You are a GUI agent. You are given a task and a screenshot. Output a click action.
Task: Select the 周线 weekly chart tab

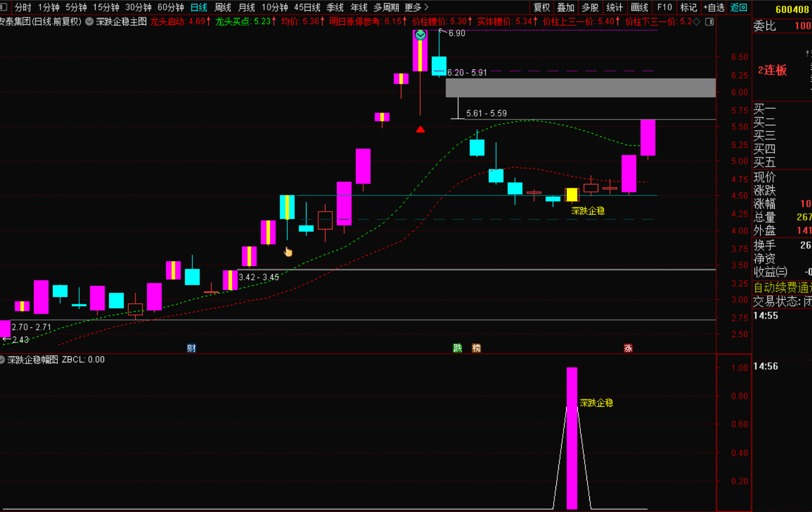point(223,7)
